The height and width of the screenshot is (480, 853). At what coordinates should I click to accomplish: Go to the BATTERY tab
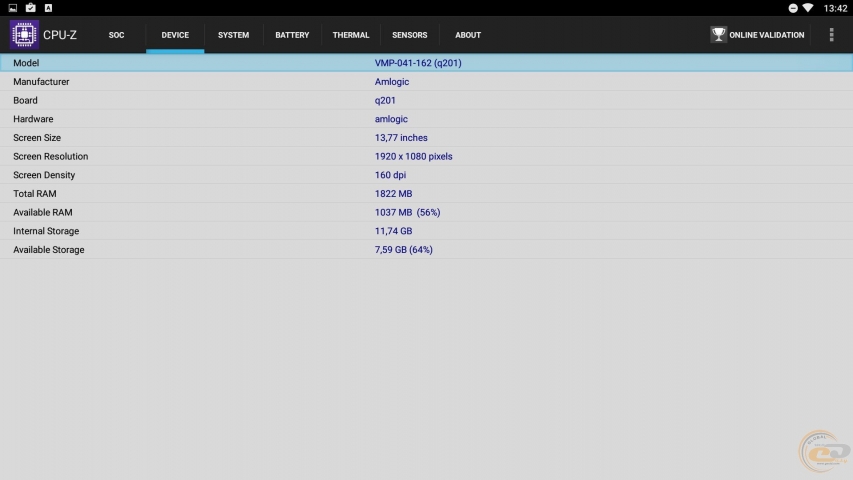(292, 35)
